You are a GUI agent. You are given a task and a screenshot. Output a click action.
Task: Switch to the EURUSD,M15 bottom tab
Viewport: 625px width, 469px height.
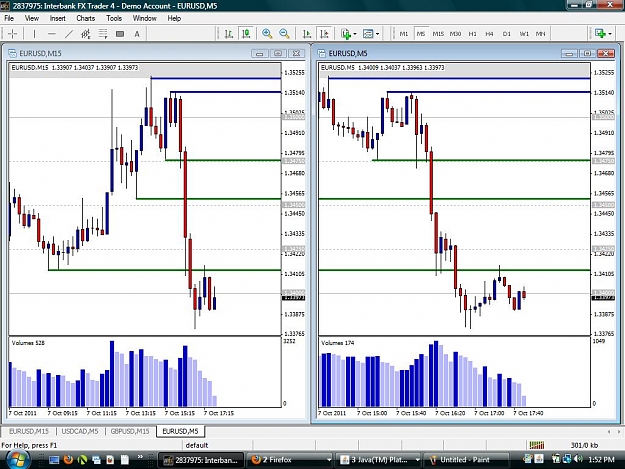[29, 431]
